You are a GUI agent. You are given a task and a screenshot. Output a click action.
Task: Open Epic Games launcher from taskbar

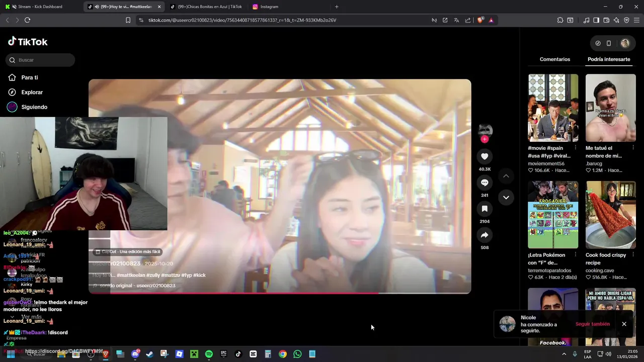223,354
